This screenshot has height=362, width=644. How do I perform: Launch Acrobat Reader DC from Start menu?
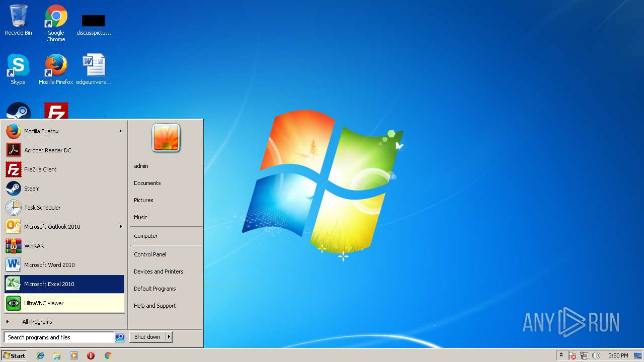tap(64, 150)
